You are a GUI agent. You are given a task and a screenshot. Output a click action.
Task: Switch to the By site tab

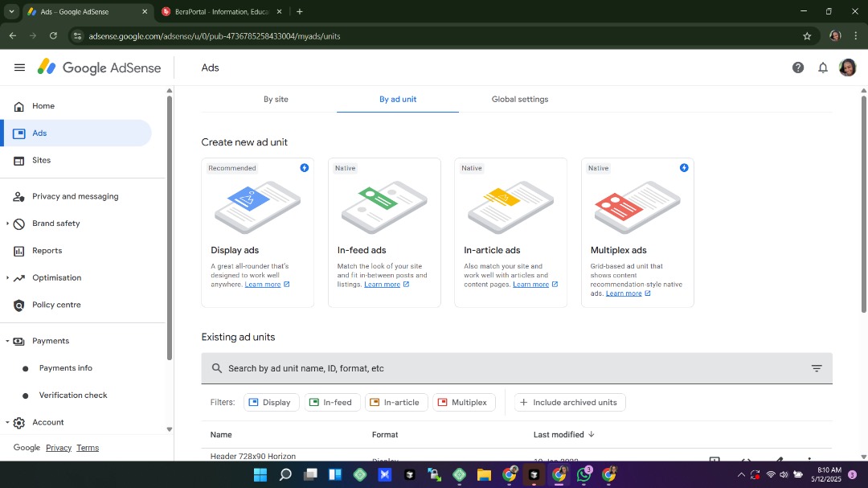point(276,100)
